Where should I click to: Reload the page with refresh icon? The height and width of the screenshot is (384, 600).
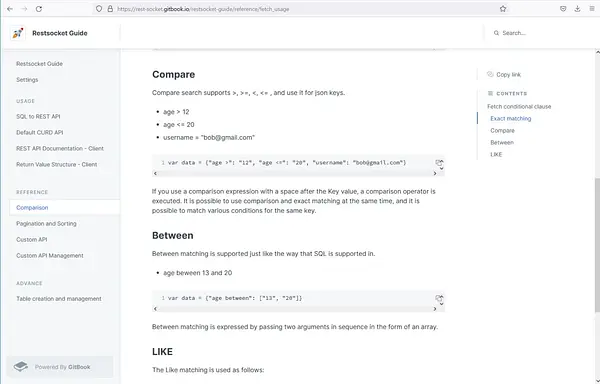tap(39, 9)
